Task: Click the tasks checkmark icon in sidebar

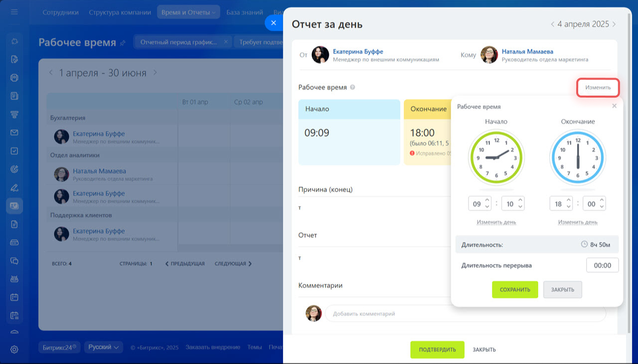Action: click(x=14, y=151)
